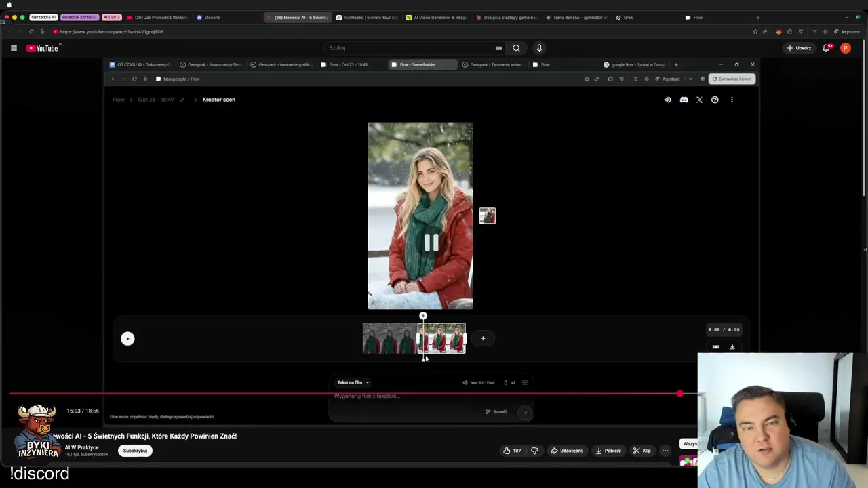This screenshot has height=488, width=868.
Task: Open the keyboard icon in the YouTube search box
Action: [x=499, y=48]
